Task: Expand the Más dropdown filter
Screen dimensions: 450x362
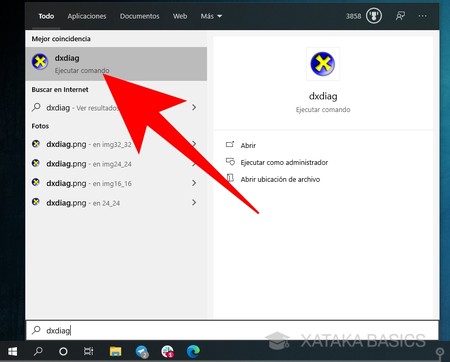Action: point(211,16)
